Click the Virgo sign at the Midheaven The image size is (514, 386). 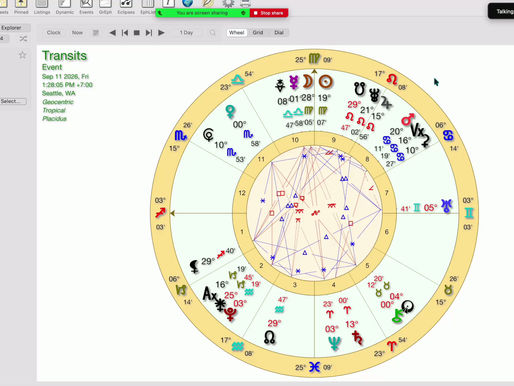pyautogui.click(x=314, y=59)
